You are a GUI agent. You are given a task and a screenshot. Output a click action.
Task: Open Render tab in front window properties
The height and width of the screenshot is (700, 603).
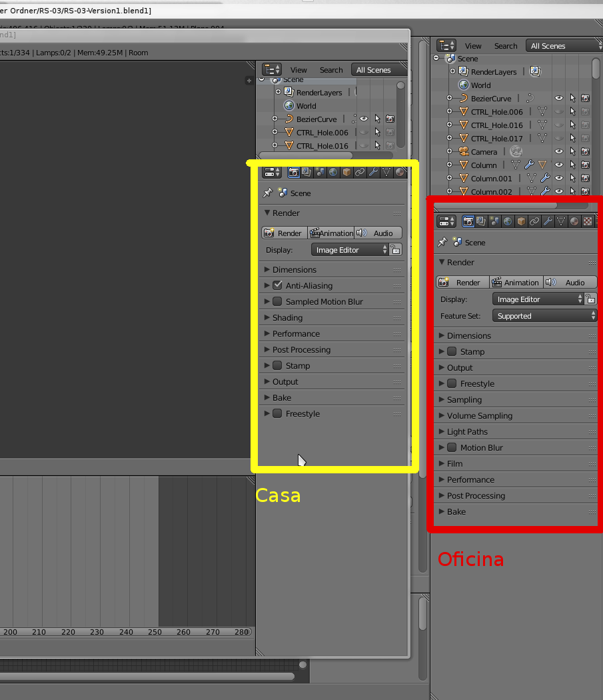coord(293,172)
